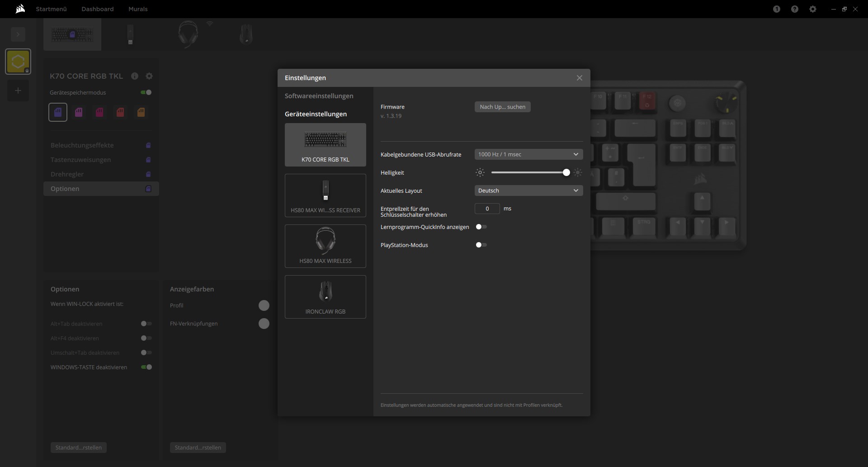868x467 pixels.
Task: Open the help question mark icon
Action: click(795, 9)
